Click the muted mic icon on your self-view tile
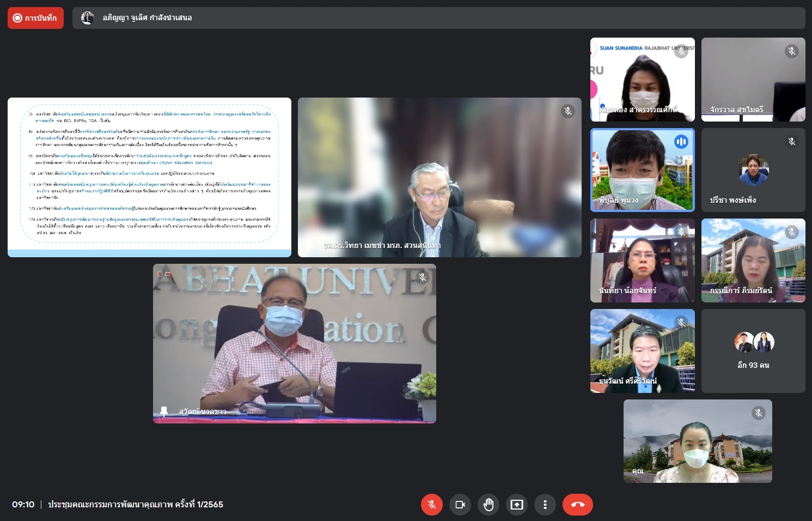The width and height of the screenshot is (812, 521). click(758, 413)
